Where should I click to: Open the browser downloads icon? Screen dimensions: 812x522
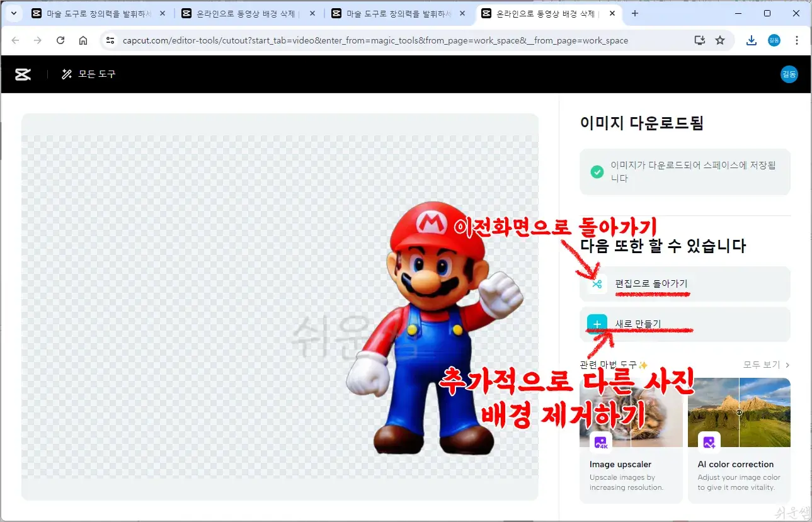(x=752, y=40)
